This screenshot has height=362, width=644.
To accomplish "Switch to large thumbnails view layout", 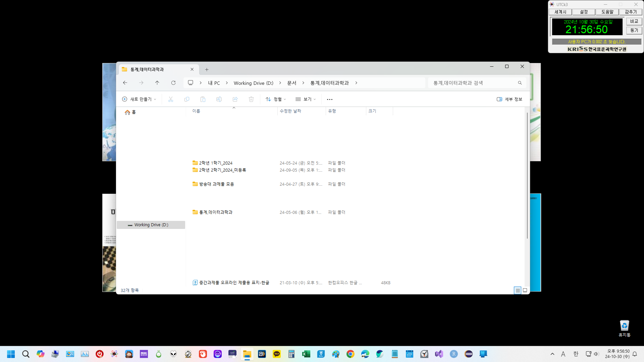I will click(525, 290).
